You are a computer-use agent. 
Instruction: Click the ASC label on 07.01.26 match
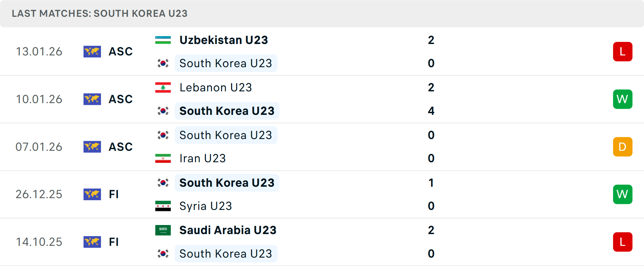coord(121,147)
